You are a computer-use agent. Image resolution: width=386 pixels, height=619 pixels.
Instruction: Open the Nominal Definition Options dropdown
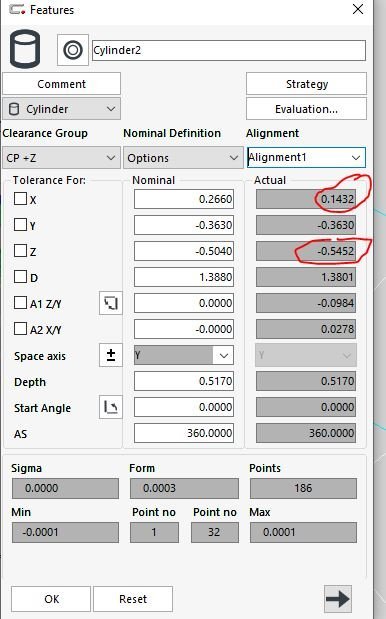click(183, 158)
